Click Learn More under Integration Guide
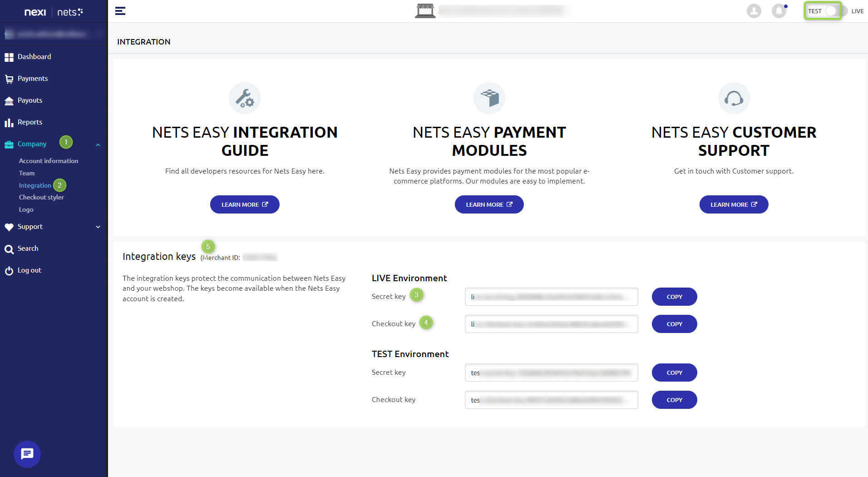 [245, 204]
